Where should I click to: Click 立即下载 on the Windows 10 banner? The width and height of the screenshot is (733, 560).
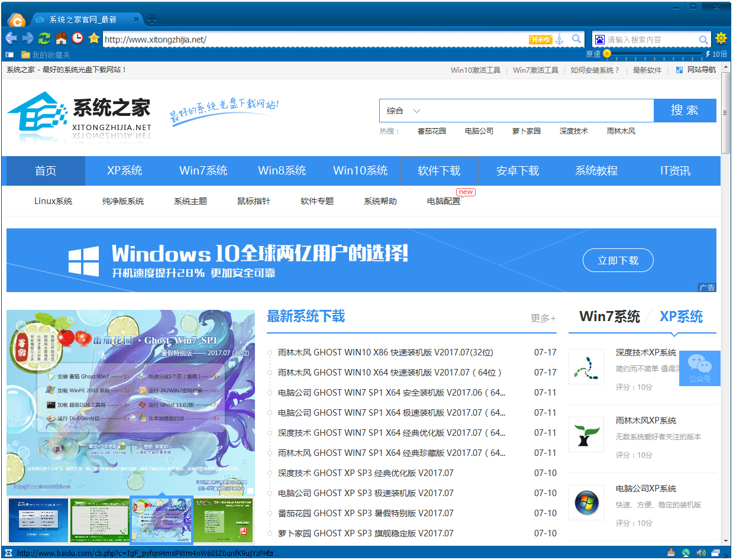click(618, 260)
